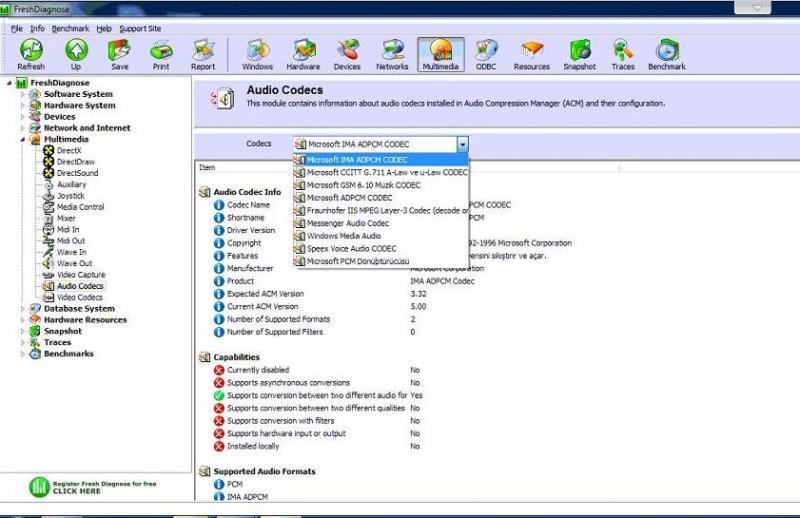Open the Benchmark menu
This screenshot has width=800, height=518.
pos(70,29)
